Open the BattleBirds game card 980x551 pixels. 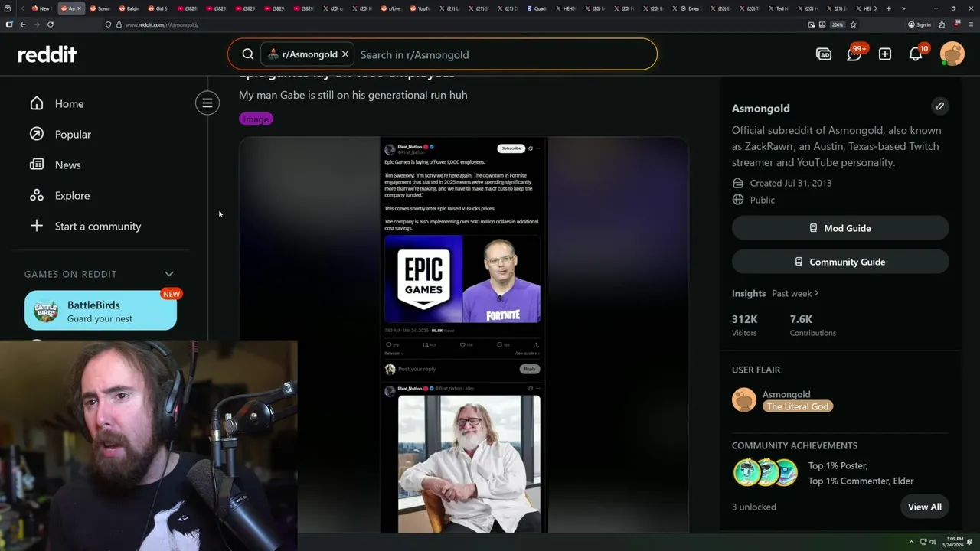tap(100, 310)
